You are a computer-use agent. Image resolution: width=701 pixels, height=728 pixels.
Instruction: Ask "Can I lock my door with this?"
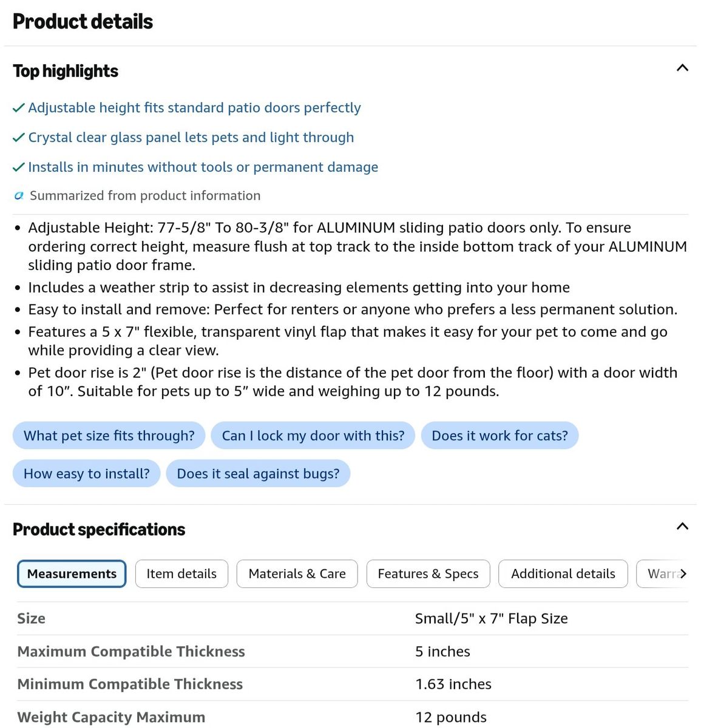(x=313, y=436)
